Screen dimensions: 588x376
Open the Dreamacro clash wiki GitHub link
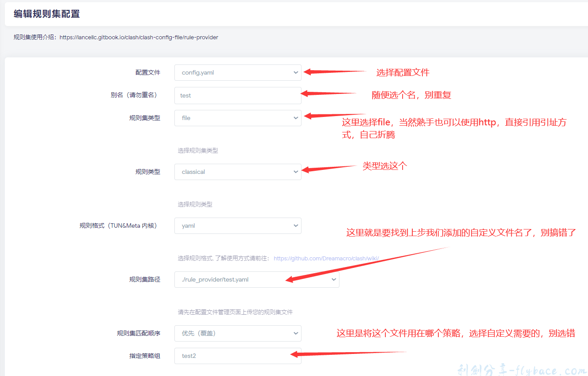tap(326, 258)
